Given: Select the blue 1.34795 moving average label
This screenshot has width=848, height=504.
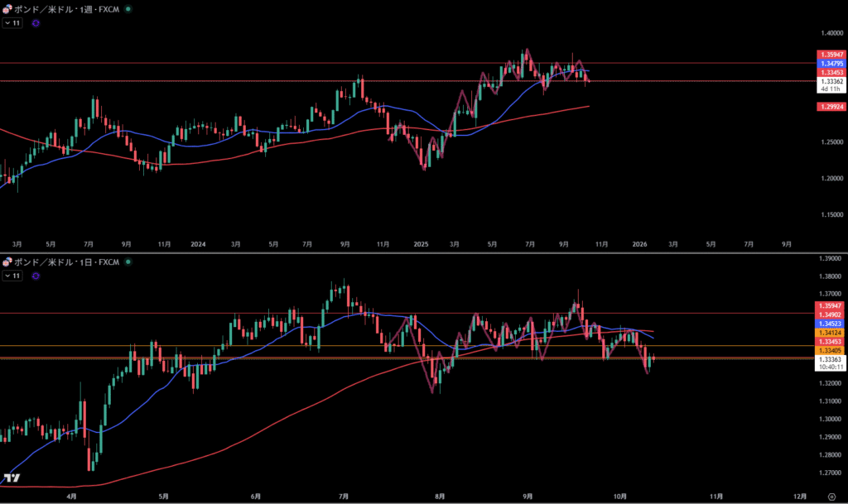Looking at the screenshot, I should pos(831,64).
